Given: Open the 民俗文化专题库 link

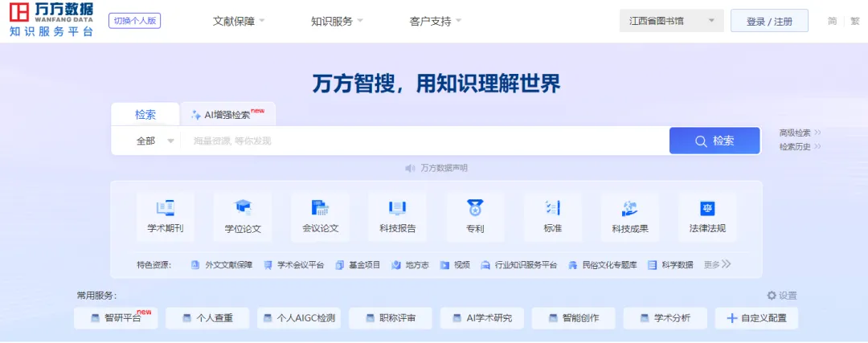Looking at the screenshot, I should (610, 265).
